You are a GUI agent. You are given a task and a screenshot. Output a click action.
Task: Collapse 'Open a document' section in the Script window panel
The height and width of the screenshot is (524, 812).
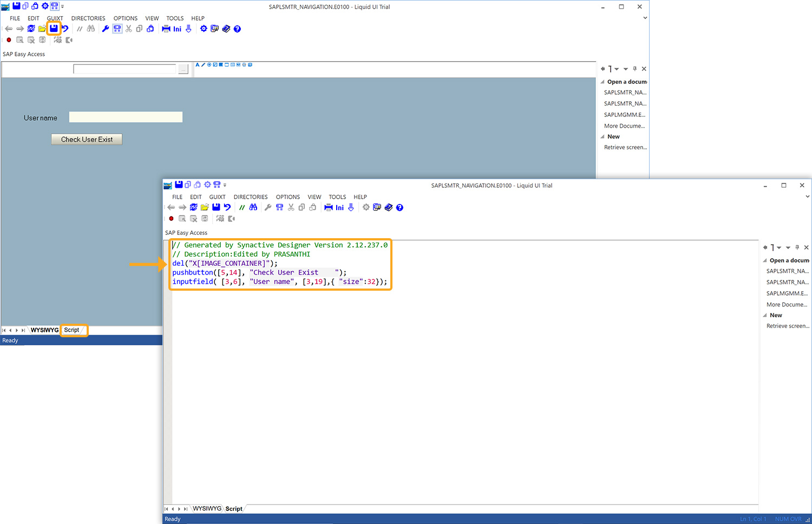[x=765, y=260]
